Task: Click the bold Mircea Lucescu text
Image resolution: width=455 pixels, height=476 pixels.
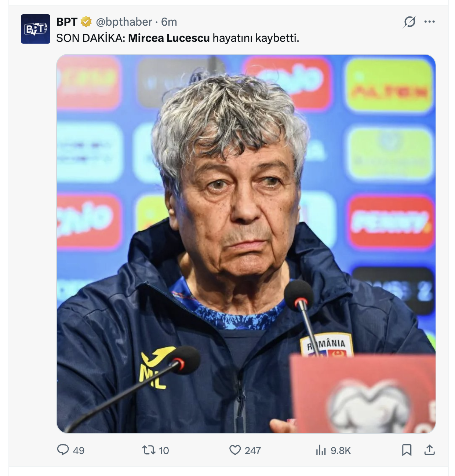Action: [169, 38]
